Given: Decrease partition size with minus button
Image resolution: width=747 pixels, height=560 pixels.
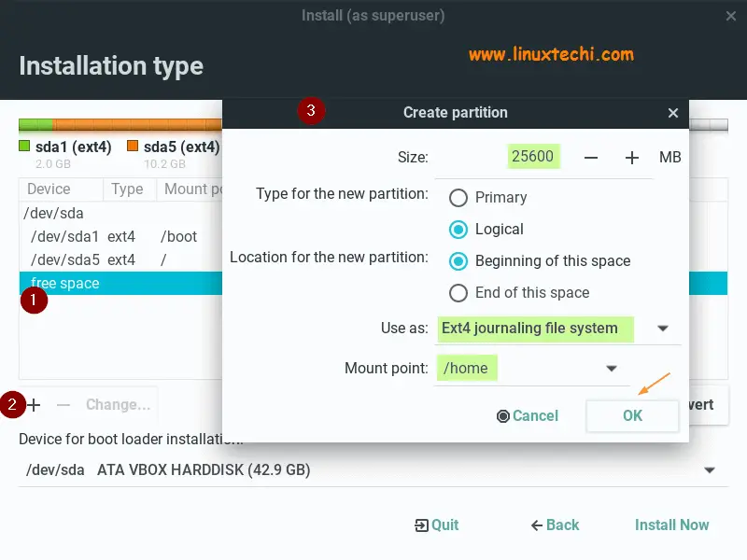Looking at the screenshot, I should click(x=591, y=158).
